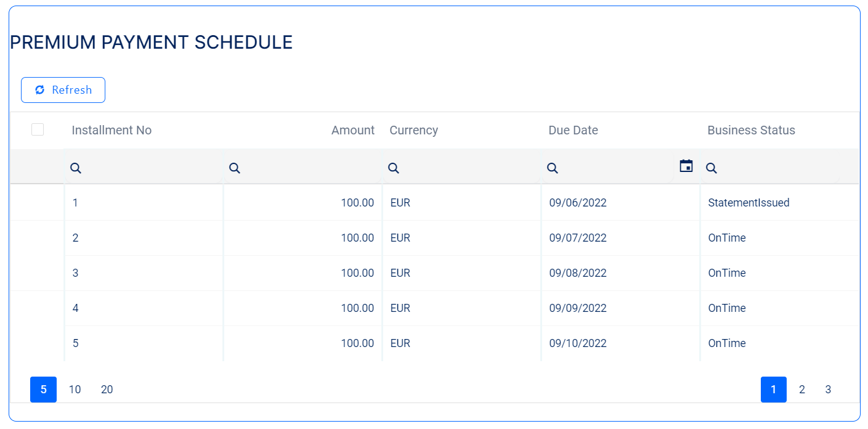Click the Amount filter search icon
The height and width of the screenshot is (429, 868).
[x=235, y=168]
